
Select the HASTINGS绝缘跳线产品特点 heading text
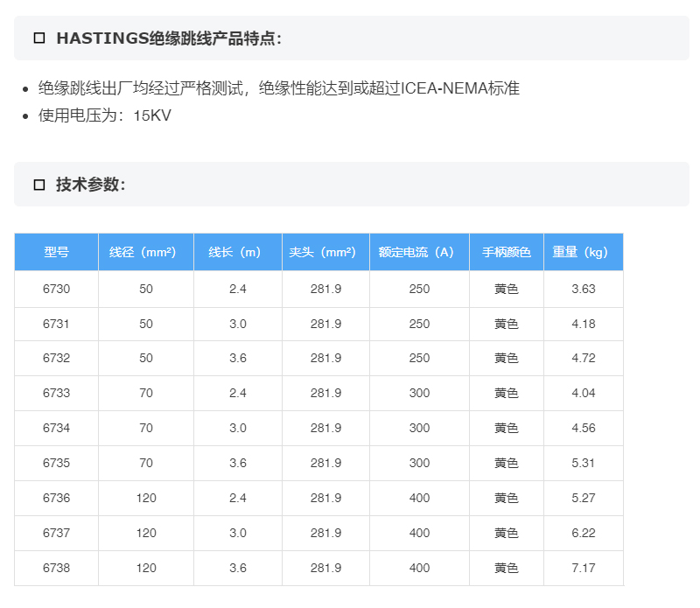(x=169, y=38)
